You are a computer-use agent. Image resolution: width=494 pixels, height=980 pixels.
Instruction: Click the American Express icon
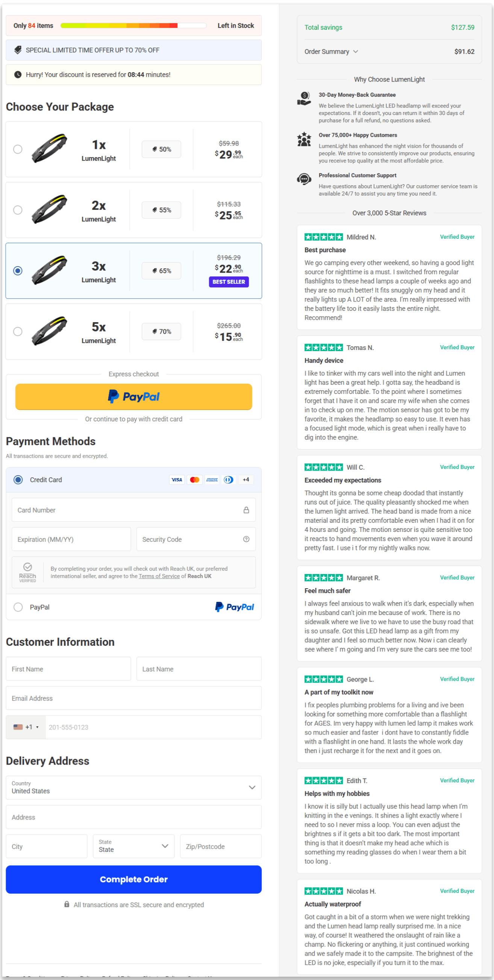pyautogui.click(x=212, y=479)
